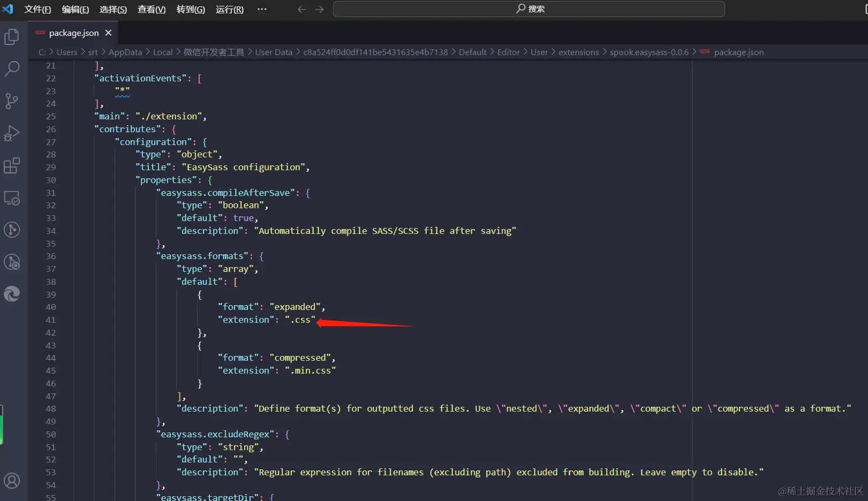Click line number 30 in the gutter
This screenshot has width=868, height=501.
click(51, 180)
